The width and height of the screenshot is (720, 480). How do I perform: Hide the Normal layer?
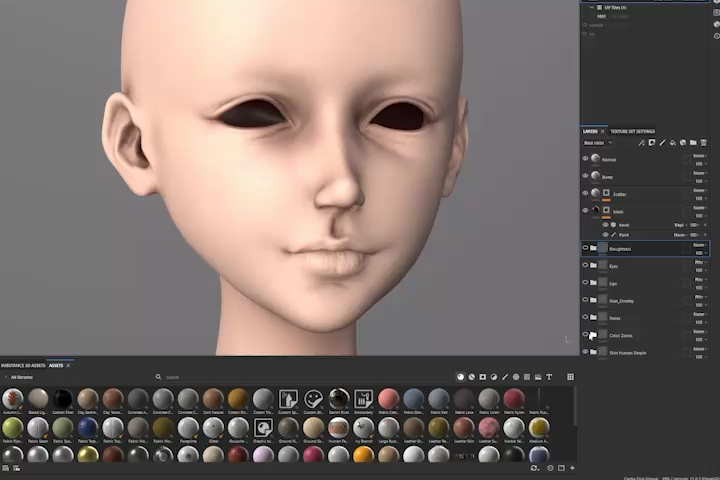click(585, 158)
